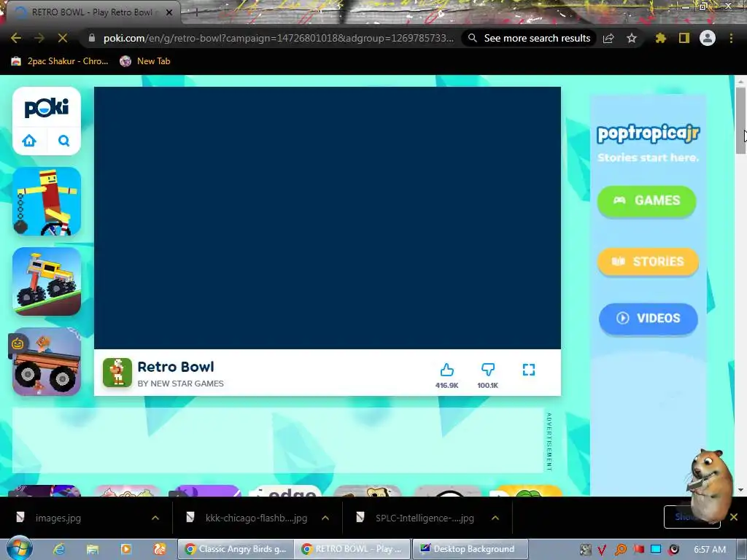Open Poki search magnifier icon
The width and height of the screenshot is (747, 560).
(x=64, y=141)
